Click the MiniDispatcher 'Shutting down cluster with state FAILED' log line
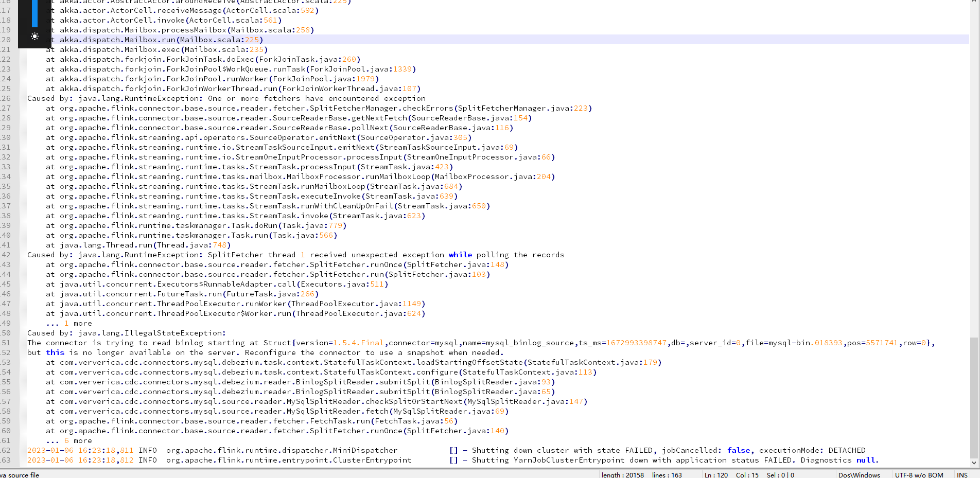 coord(446,450)
